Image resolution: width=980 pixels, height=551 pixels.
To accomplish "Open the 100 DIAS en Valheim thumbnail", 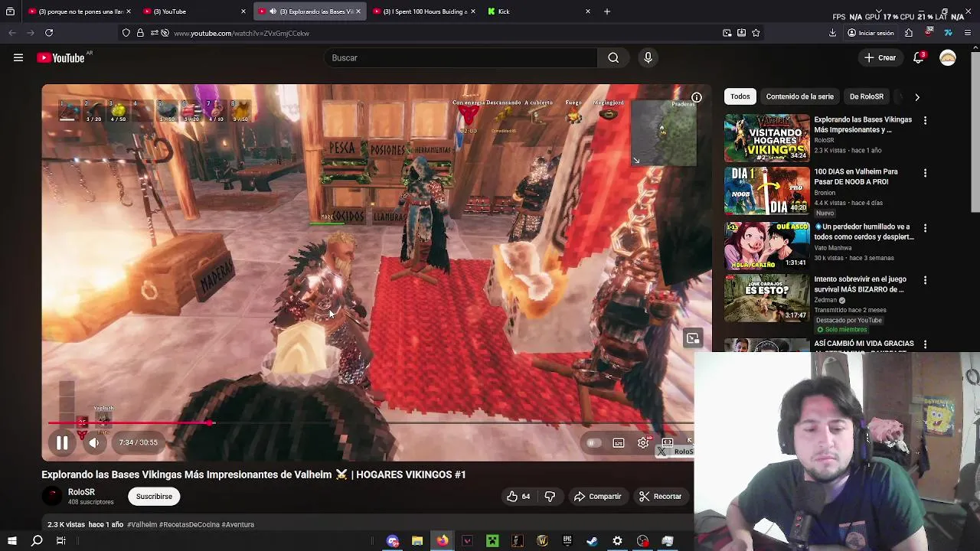I will coord(766,191).
